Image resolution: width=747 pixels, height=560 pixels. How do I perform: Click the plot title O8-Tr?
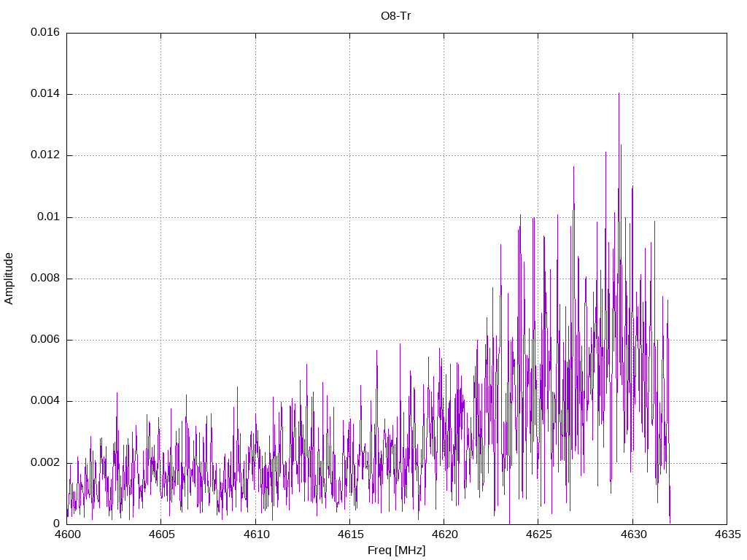tap(396, 16)
